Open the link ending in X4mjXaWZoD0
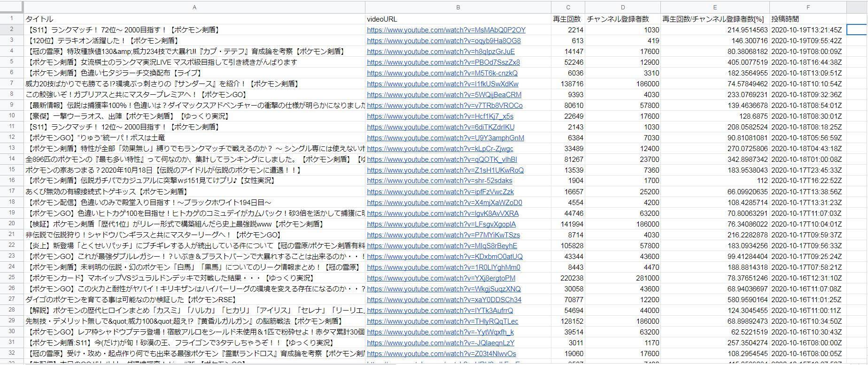 (x=444, y=203)
